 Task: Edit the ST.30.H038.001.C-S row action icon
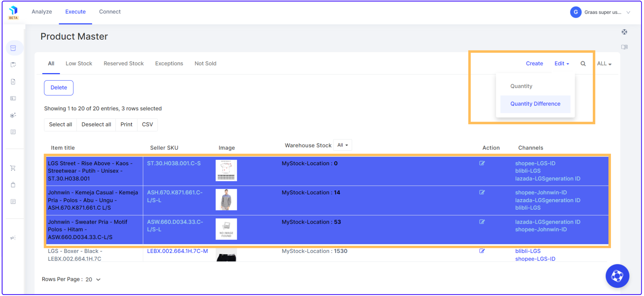(482, 163)
